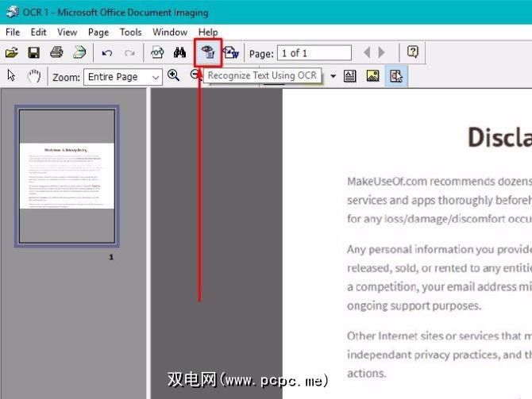
Task: Select the arrow pointer tool
Action: pos(11,75)
